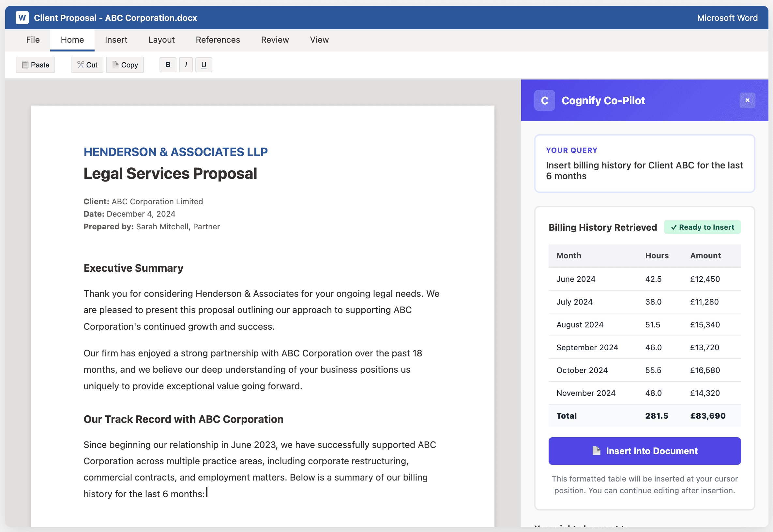Image resolution: width=773 pixels, height=532 pixels.
Task: Click the Copy icon
Action: pyautogui.click(x=115, y=65)
